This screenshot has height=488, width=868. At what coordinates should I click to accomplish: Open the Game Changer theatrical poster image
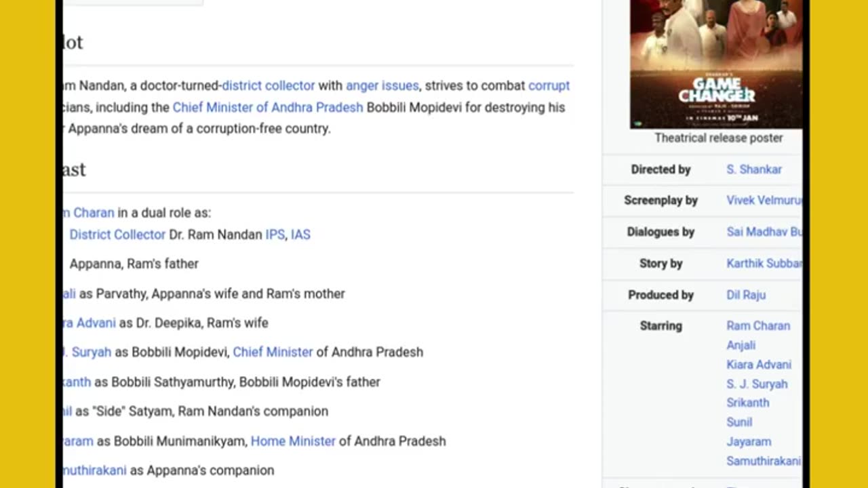click(715, 64)
